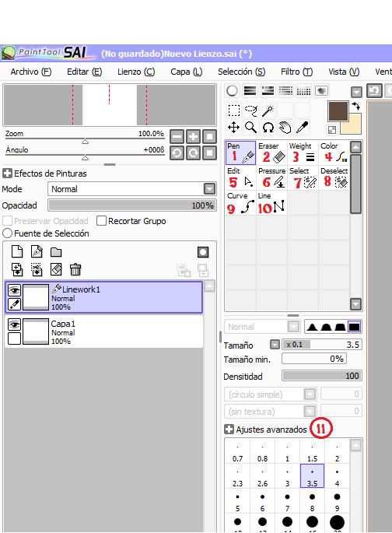Open the swatches grid panel
Screen dimensions: 392x533
(303, 91)
